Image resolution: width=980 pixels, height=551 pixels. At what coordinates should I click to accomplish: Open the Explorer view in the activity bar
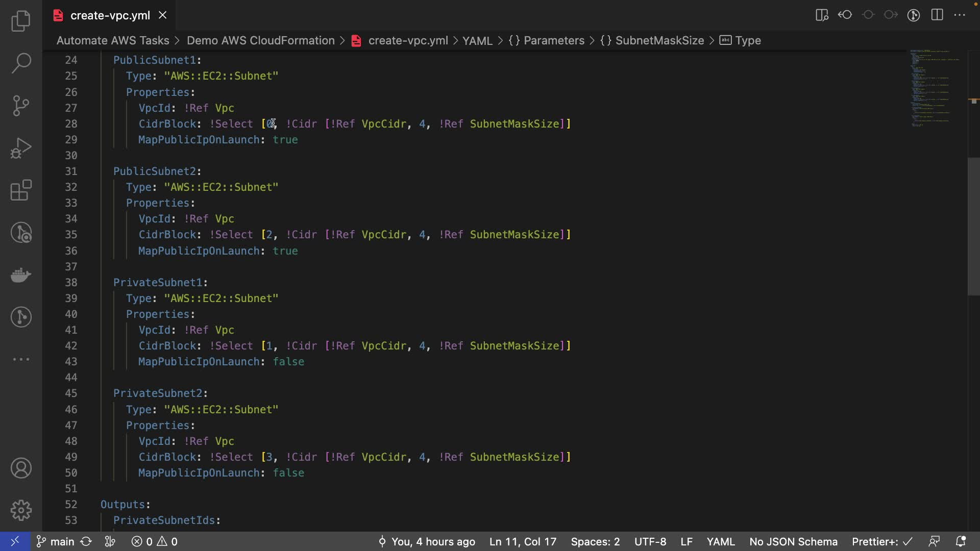(x=21, y=21)
